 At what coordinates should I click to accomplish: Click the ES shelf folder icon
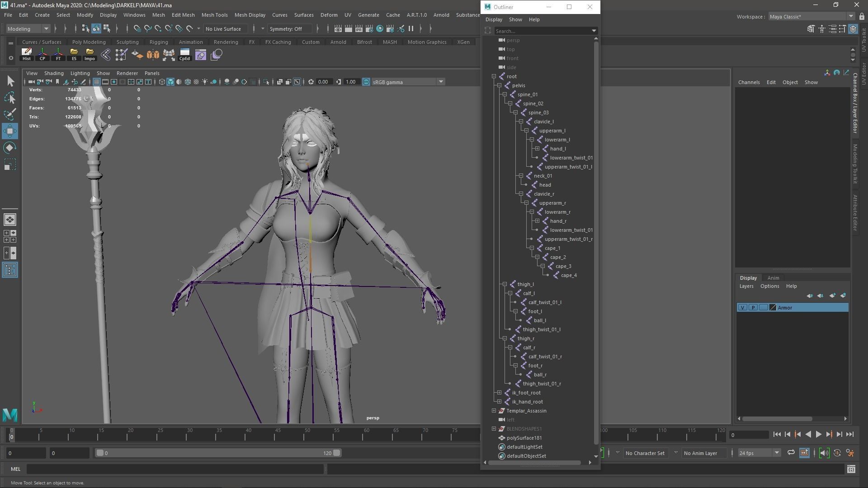(x=74, y=55)
